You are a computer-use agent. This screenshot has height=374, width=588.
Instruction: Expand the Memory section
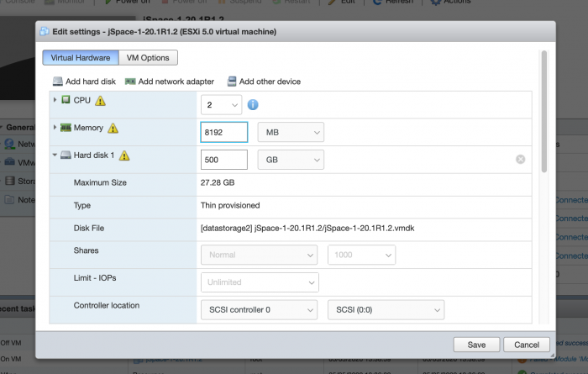tap(55, 128)
